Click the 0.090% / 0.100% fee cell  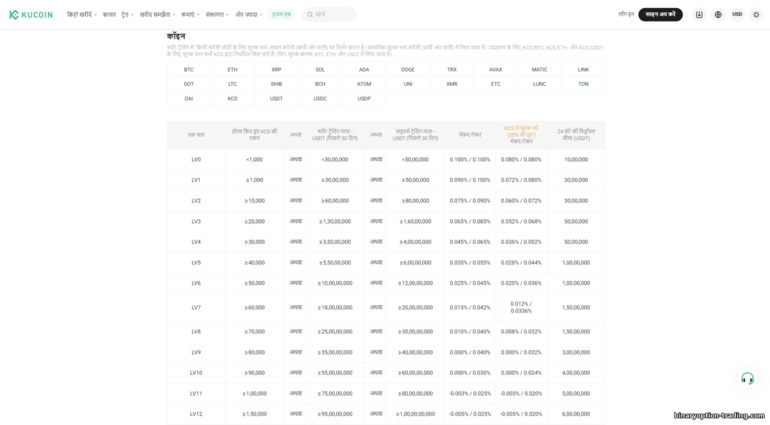tap(470, 180)
